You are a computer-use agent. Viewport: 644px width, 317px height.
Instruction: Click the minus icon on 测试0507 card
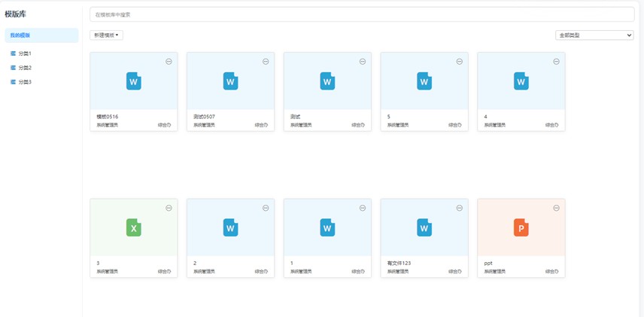point(266,62)
